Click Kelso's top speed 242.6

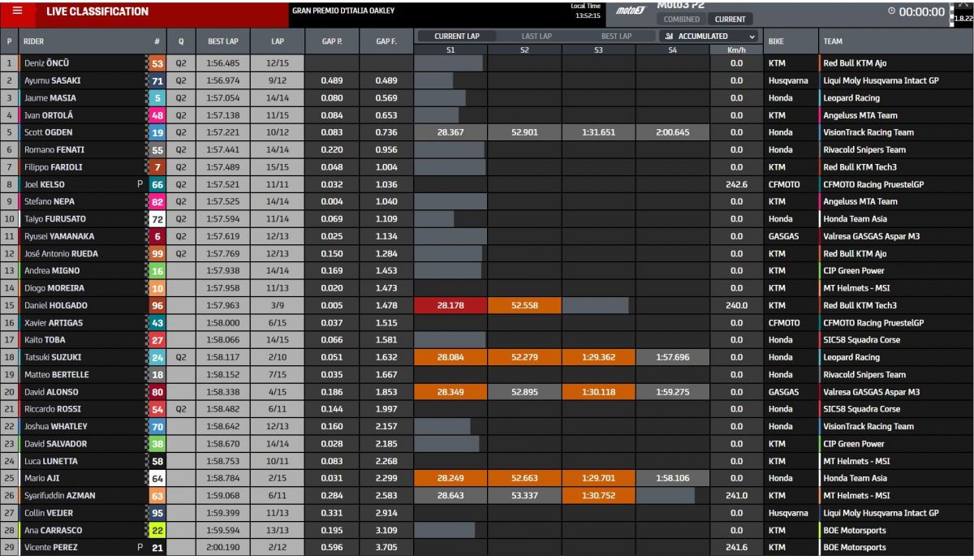[x=736, y=184]
